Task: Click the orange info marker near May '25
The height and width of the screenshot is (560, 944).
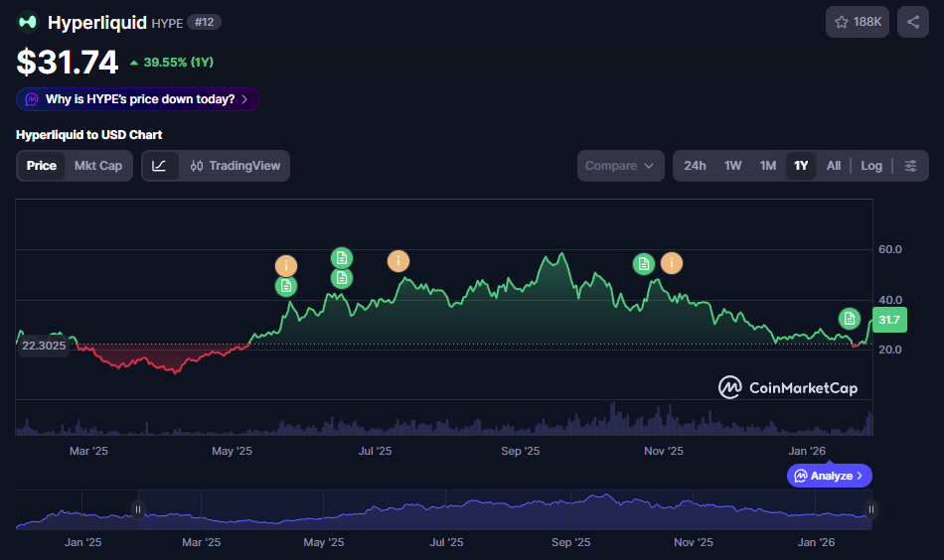Action: click(x=286, y=266)
